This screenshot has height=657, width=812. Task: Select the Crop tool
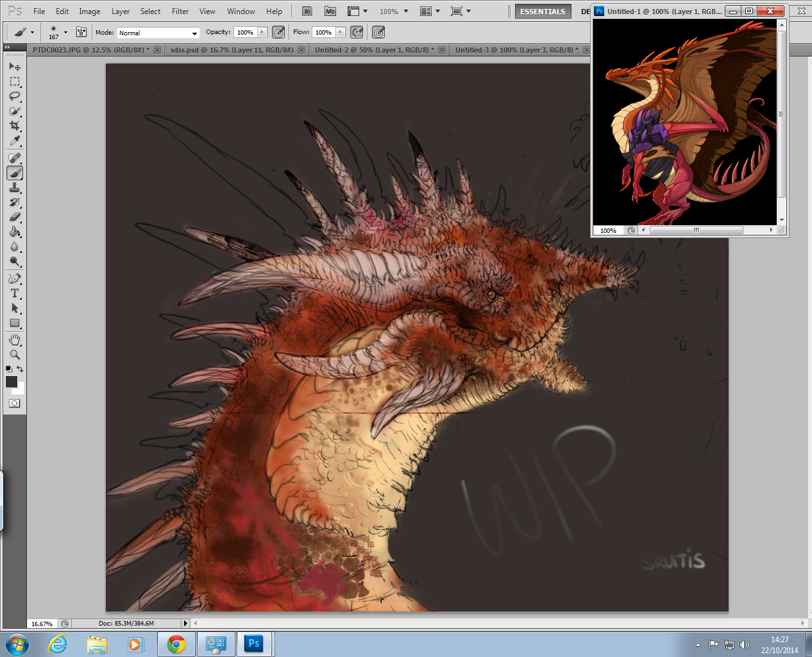click(x=15, y=126)
